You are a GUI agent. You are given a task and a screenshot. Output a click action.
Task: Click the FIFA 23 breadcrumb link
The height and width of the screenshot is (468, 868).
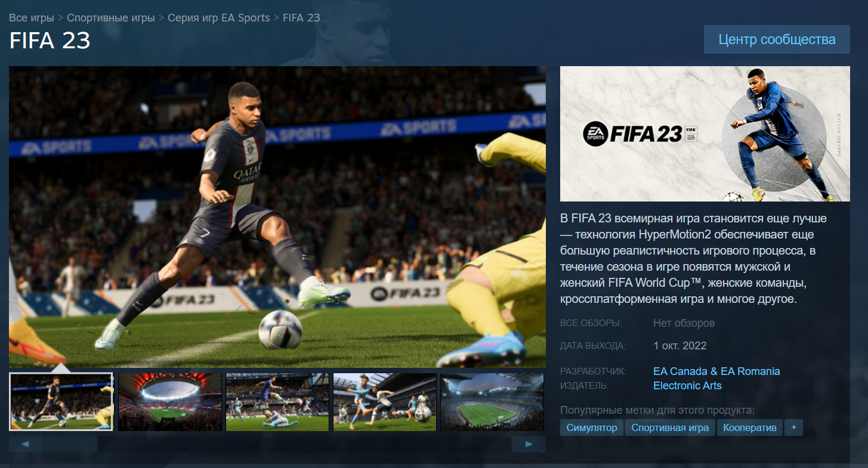pos(301,17)
